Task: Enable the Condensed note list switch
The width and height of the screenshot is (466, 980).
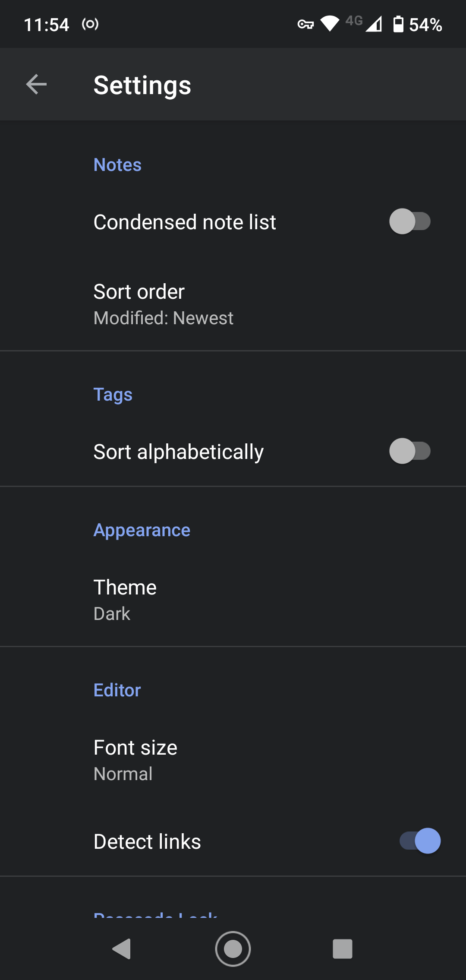Action: (x=409, y=221)
